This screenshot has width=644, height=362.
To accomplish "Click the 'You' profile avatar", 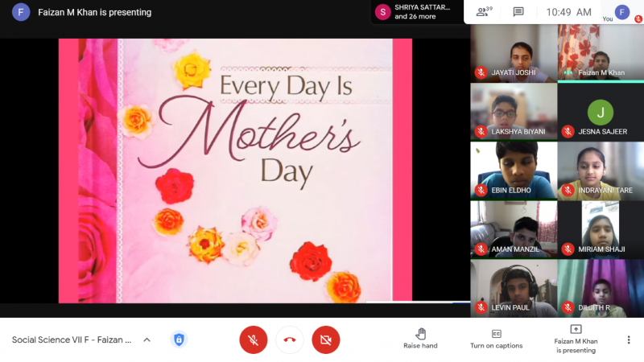I will (622, 12).
